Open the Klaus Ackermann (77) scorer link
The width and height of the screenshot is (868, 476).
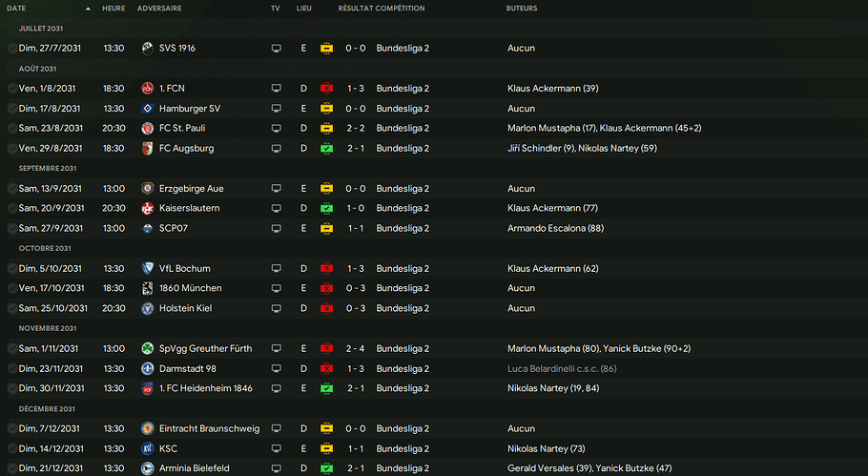552,208
